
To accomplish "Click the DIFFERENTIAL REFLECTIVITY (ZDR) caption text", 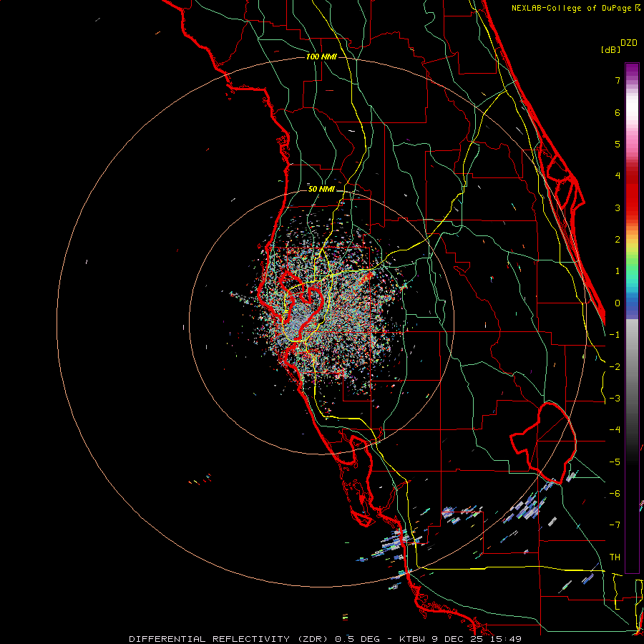I will [230, 639].
